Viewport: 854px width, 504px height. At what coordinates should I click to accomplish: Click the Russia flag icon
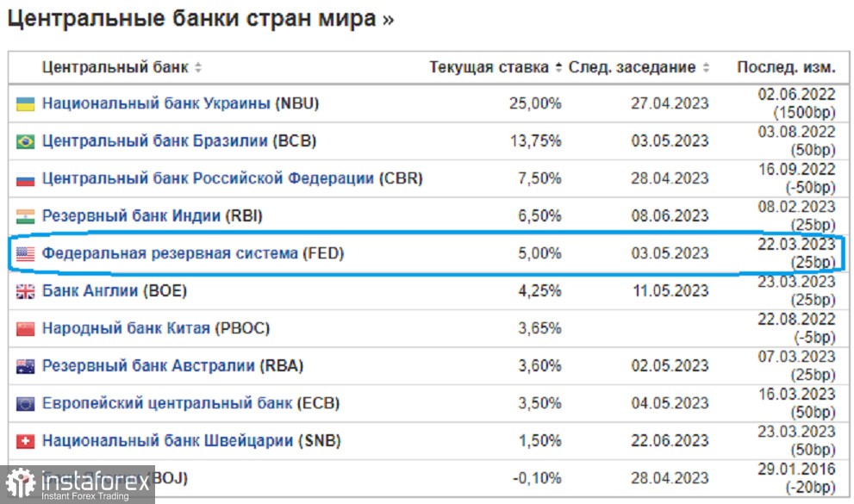[x=25, y=179]
